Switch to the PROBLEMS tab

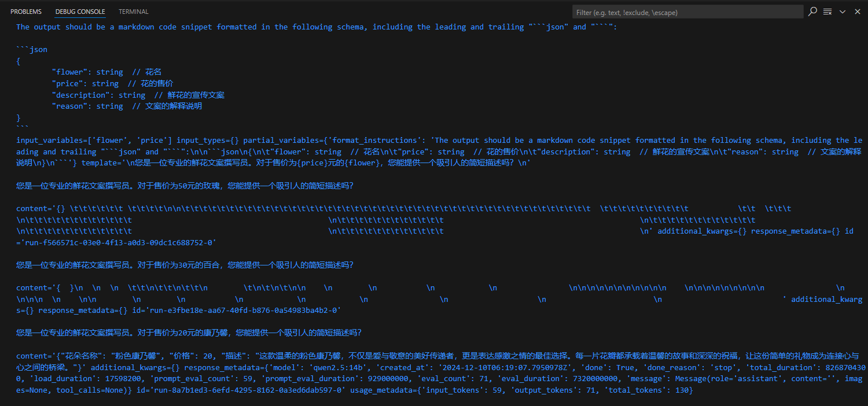[26, 12]
